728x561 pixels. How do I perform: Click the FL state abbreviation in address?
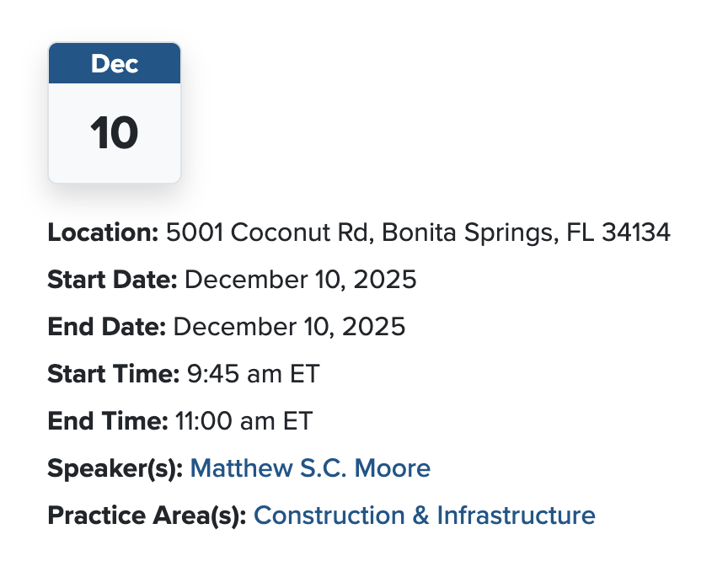[581, 232]
